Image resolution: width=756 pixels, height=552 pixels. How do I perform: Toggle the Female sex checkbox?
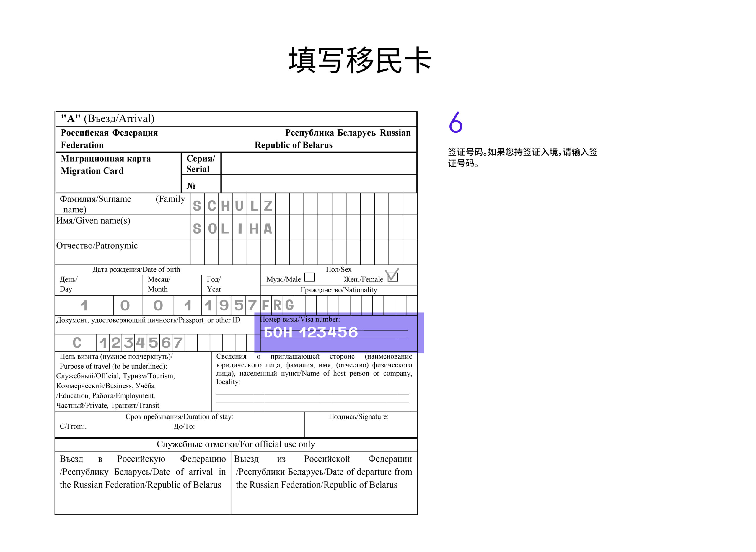click(392, 277)
